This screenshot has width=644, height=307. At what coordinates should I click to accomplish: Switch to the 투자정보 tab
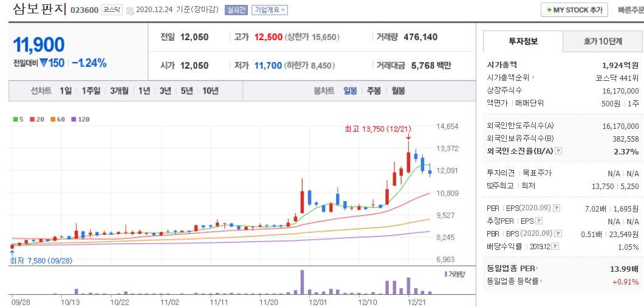pos(523,41)
